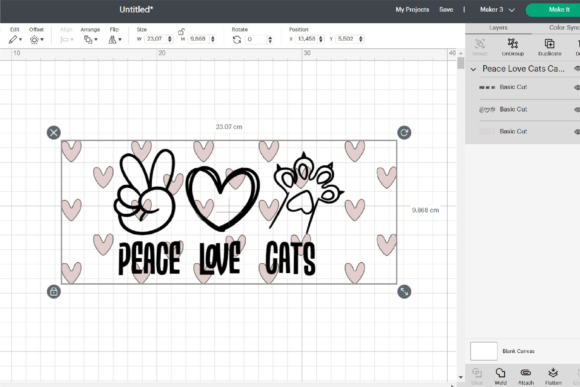
Task: Hide the first Basic Cut layer
Action: (577, 87)
